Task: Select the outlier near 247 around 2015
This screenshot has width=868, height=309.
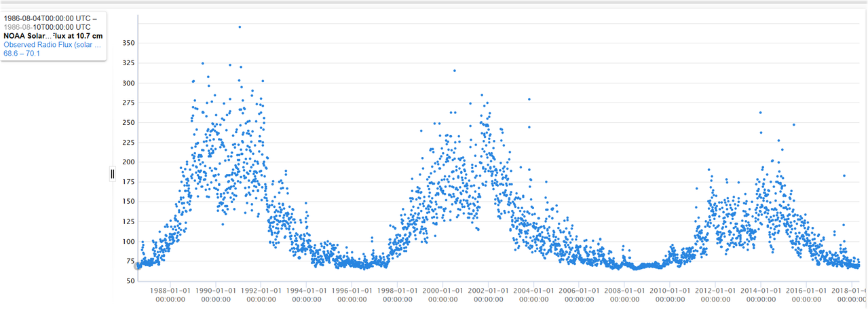Action: point(793,125)
